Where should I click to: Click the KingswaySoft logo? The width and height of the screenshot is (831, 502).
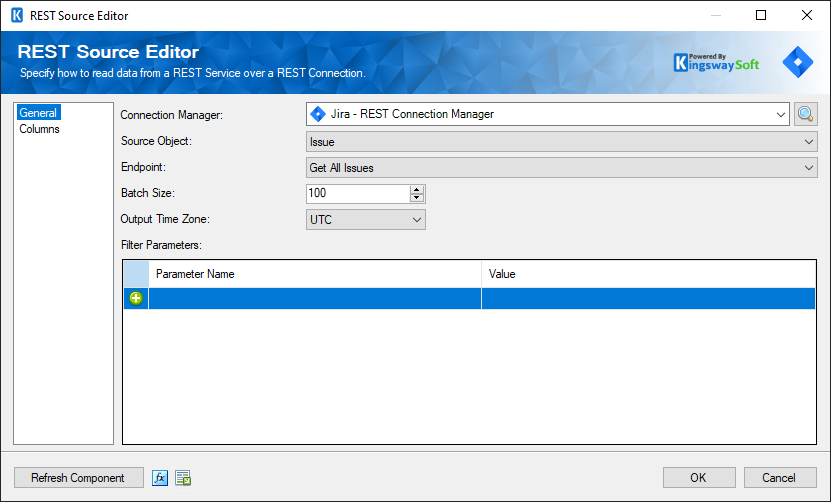point(716,63)
